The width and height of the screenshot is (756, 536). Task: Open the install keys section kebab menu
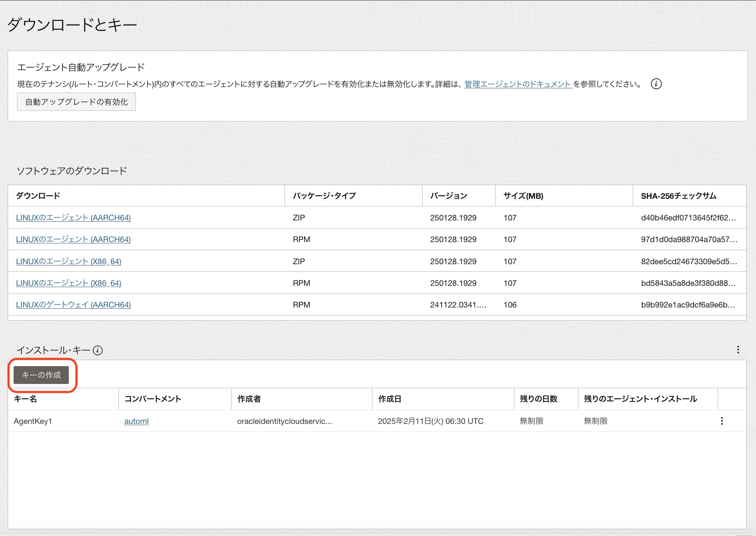pyautogui.click(x=738, y=350)
